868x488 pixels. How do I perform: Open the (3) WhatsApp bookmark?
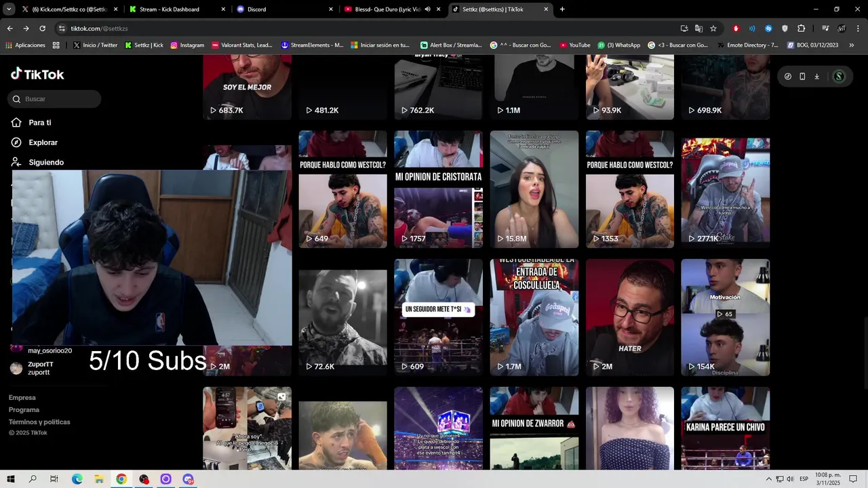tap(618, 45)
